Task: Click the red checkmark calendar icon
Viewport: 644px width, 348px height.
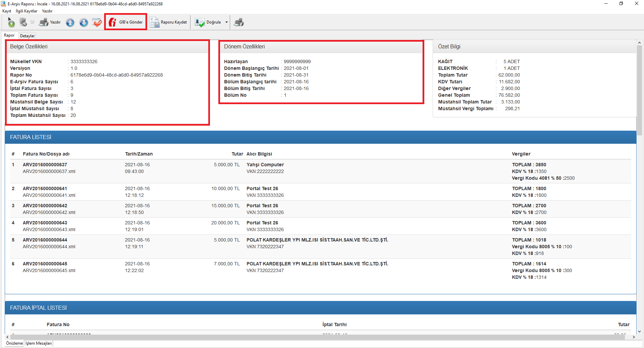Action: (97, 23)
